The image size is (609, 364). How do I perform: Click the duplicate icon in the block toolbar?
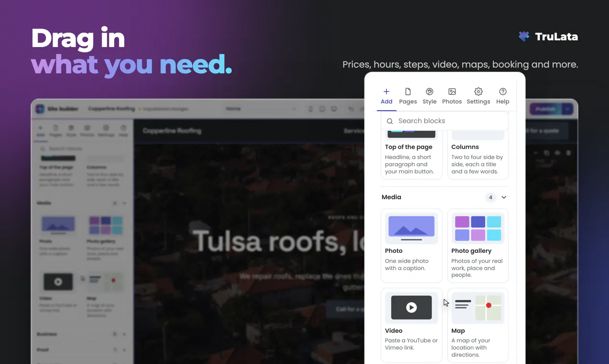coord(546,153)
